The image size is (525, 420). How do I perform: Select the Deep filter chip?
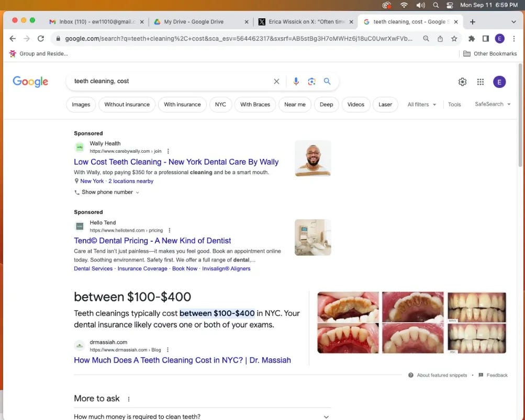click(x=326, y=105)
